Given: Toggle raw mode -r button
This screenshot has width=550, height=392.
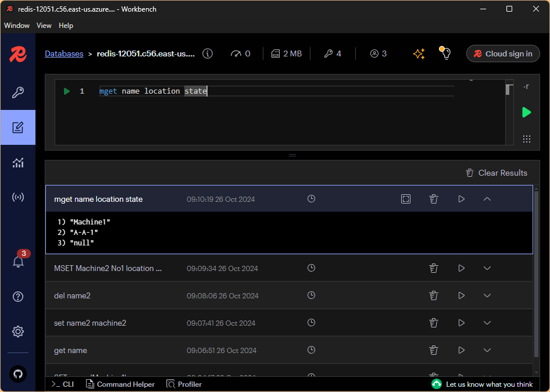Looking at the screenshot, I should (x=526, y=86).
